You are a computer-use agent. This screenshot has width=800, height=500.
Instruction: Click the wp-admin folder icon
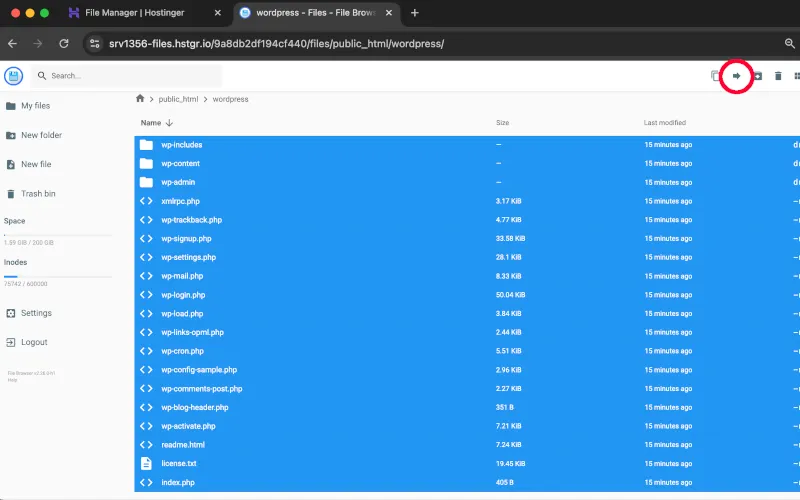[146, 182]
